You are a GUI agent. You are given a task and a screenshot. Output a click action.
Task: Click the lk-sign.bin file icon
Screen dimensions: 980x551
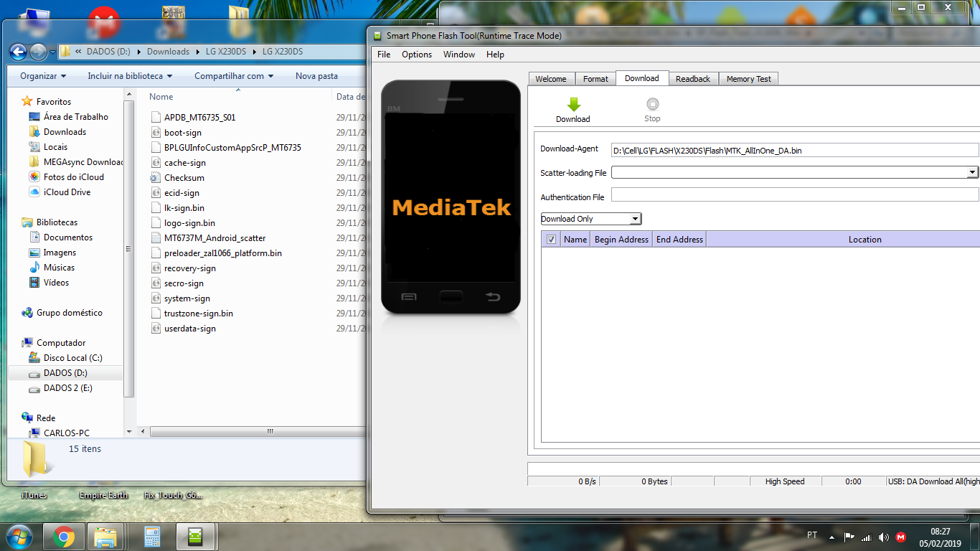[156, 208]
